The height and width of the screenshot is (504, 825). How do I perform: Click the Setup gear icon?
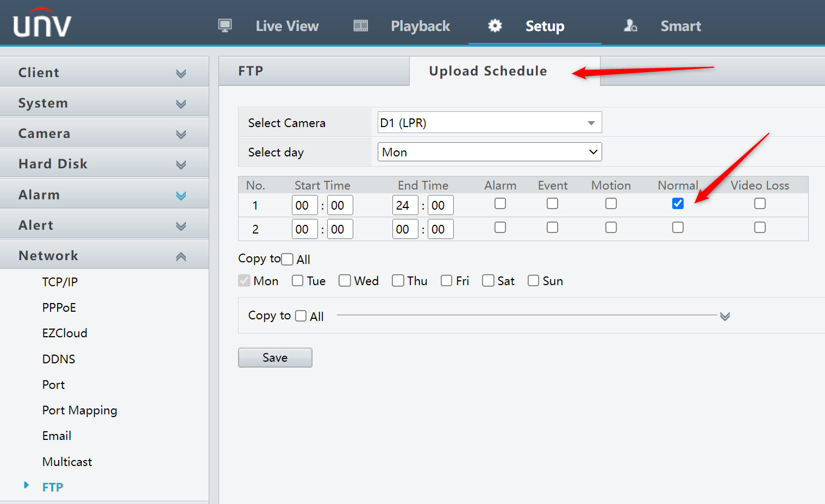[495, 25]
